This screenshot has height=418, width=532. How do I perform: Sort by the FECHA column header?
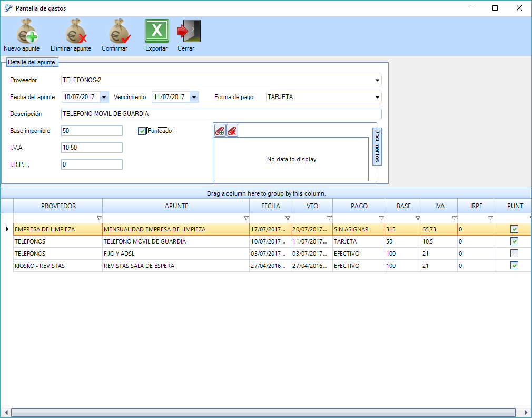[x=270, y=206]
